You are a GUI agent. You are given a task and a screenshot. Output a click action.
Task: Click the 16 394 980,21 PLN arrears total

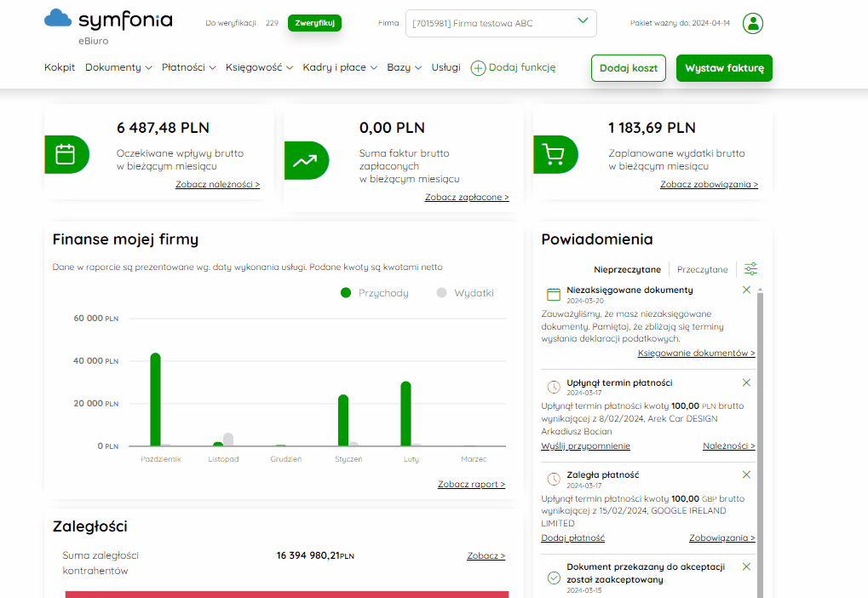pos(315,555)
